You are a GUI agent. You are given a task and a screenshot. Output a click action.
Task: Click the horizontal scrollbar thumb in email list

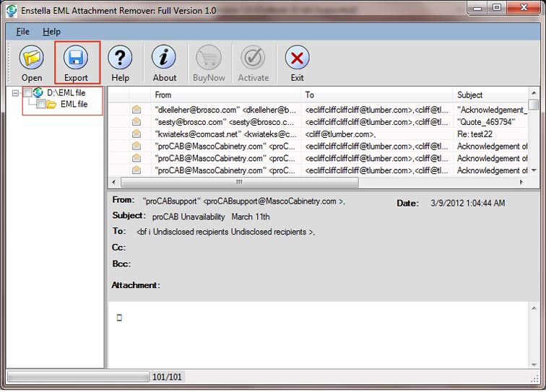tap(240, 182)
